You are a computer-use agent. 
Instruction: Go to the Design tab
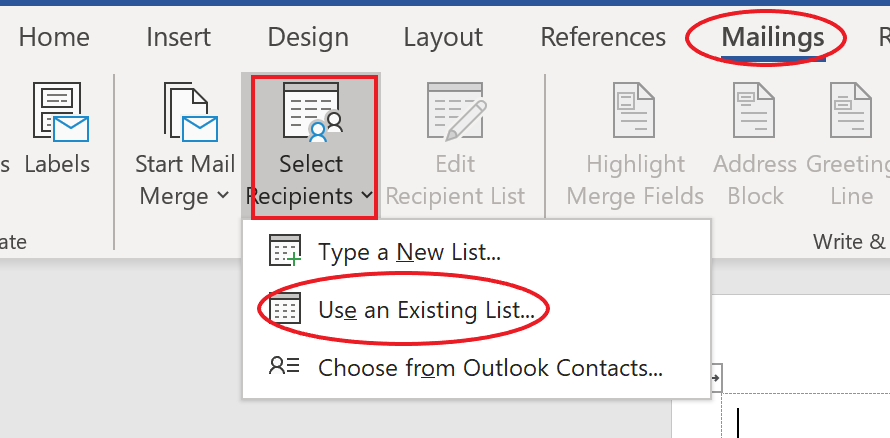click(308, 38)
